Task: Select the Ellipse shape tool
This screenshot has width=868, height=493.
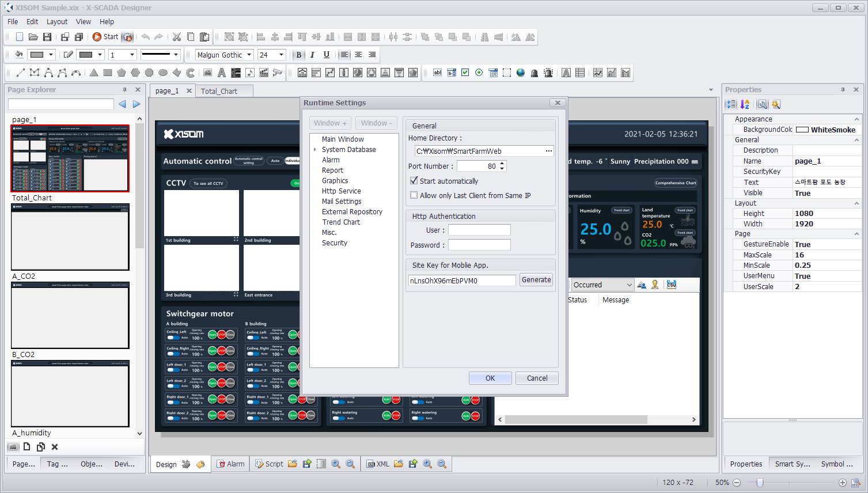Action: 163,73
